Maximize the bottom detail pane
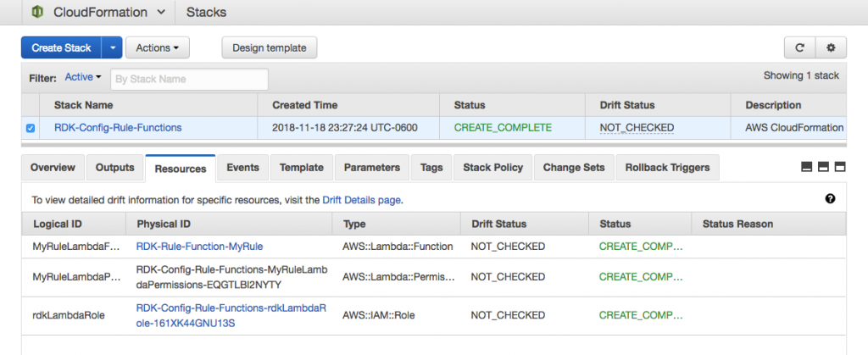The height and width of the screenshot is (355, 868). point(840,167)
